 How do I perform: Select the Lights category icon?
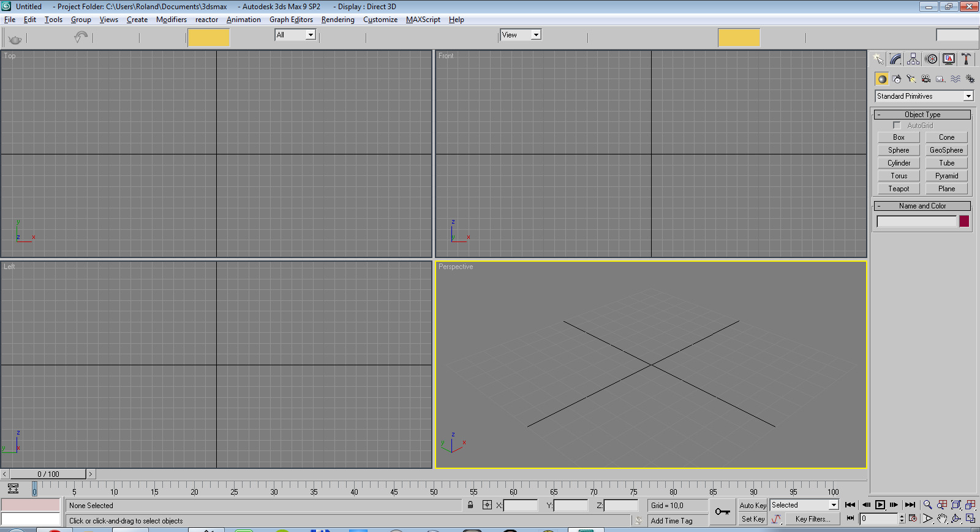pyautogui.click(x=911, y=79)
